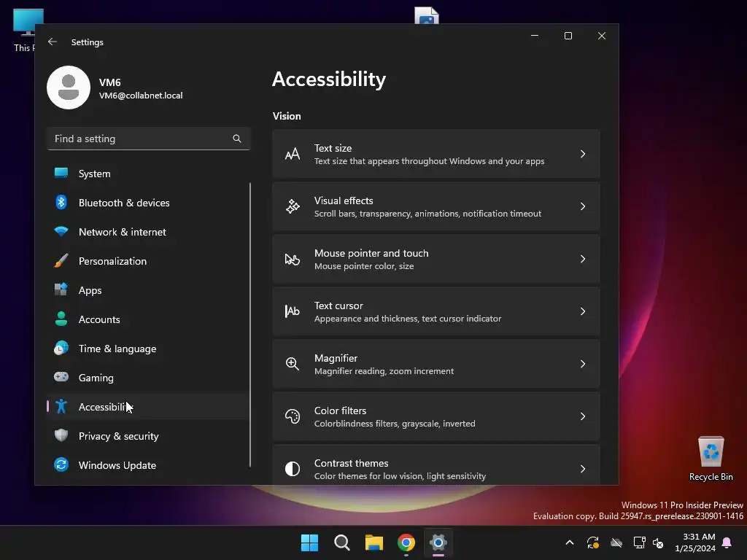
Task: Open Visual effects setting title
Action: coord(344,201)
